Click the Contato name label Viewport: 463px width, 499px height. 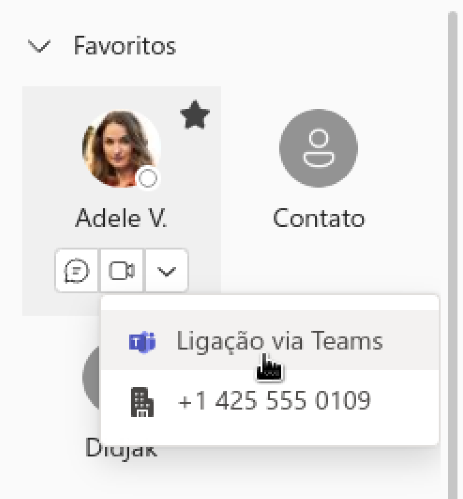click(319, 218)
